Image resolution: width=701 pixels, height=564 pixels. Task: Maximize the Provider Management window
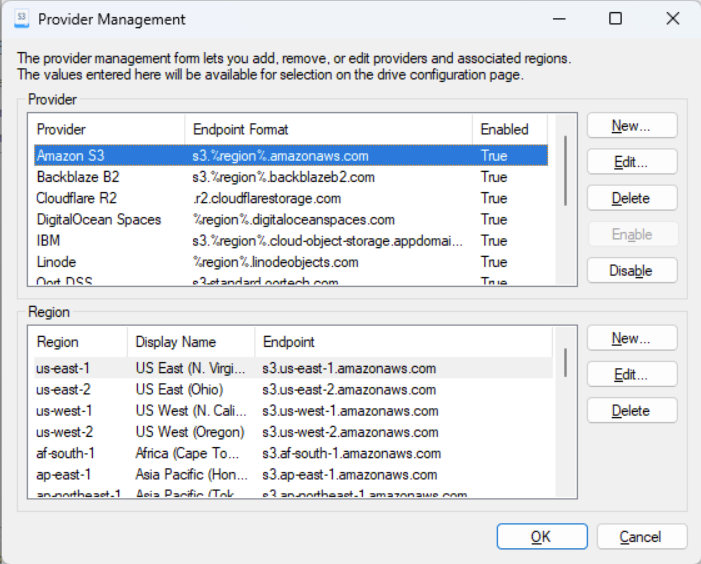[x=616, y=19]
